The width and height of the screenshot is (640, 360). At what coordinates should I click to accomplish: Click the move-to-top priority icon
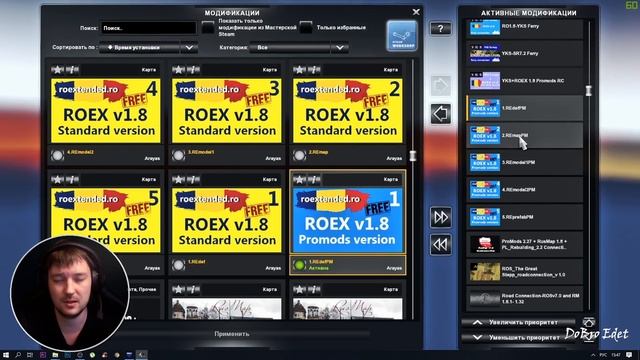pyautogui.click(x=588, y=322)
